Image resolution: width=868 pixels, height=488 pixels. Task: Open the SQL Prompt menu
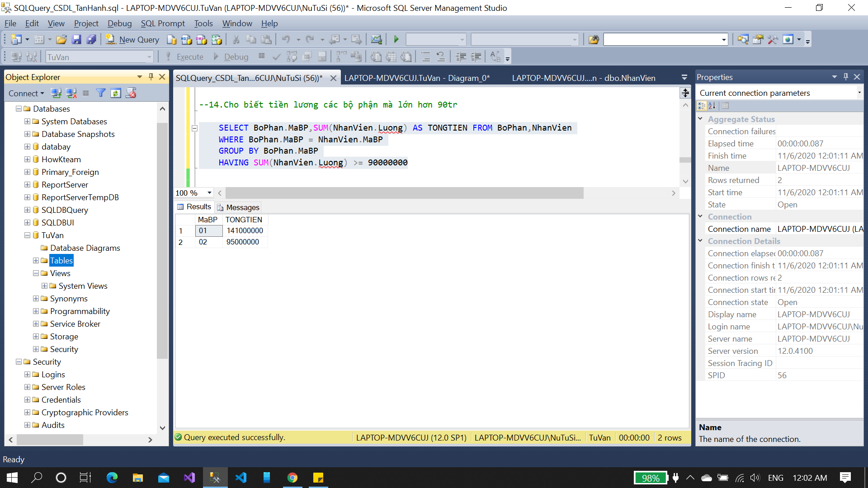coord(163,23)
